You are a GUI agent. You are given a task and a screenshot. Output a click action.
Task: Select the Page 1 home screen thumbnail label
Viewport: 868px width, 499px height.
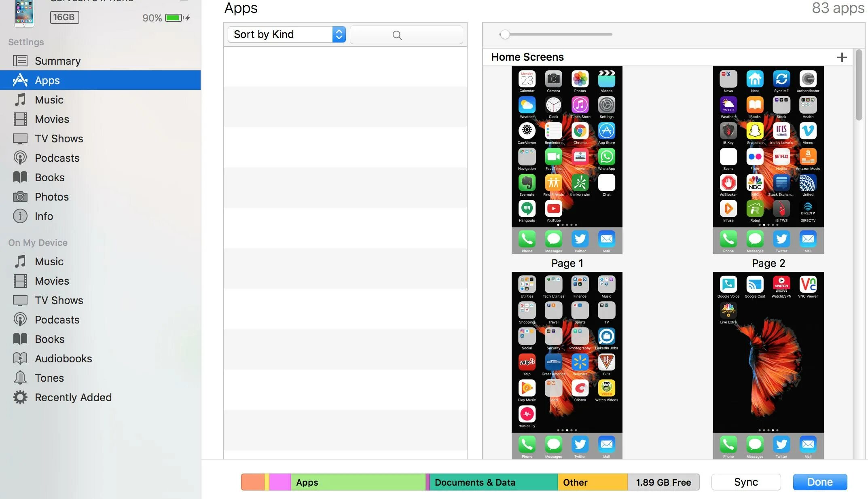[x=567, y=263]
